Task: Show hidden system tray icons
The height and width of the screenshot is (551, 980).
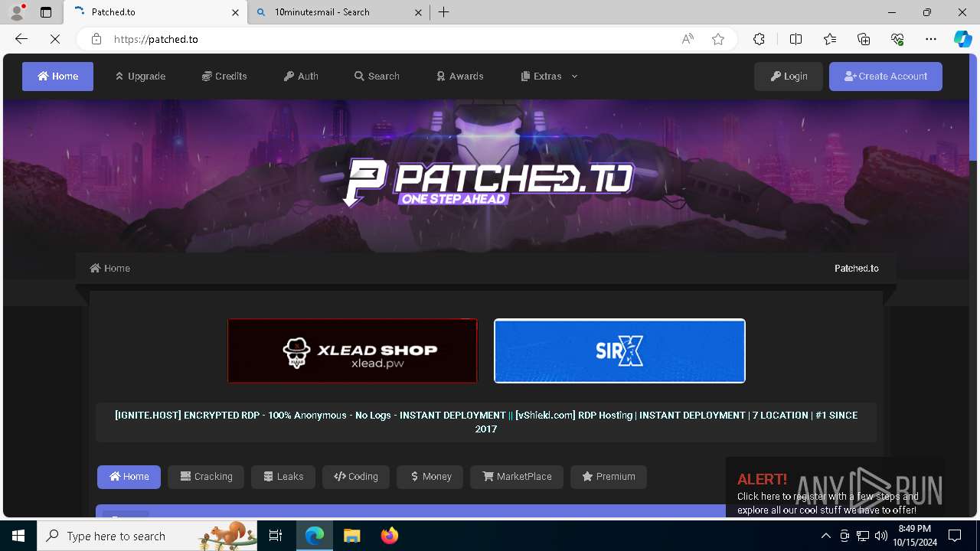Action: point(825,536)
